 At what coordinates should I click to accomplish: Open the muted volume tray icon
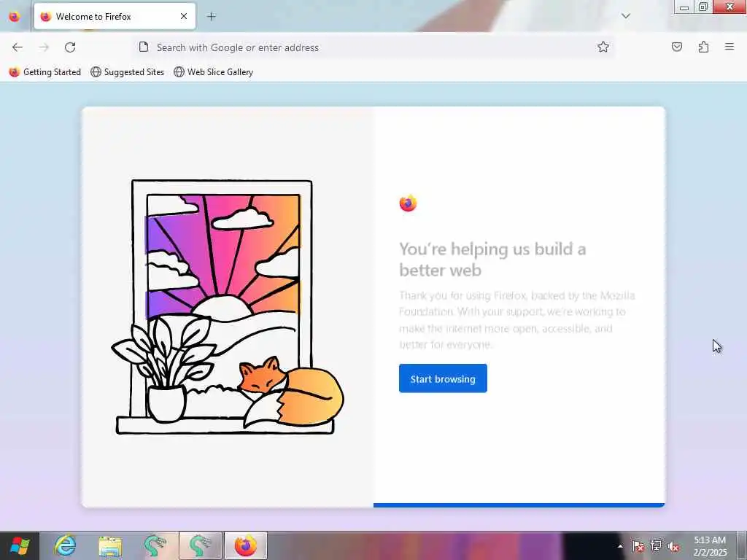pyautogui.click(x=673, y=547)
